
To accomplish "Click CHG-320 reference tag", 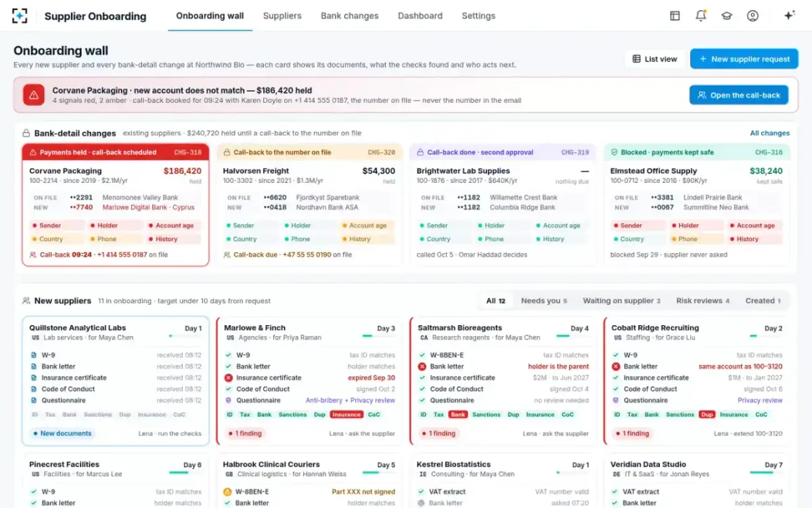I will [x=381, y=152].
